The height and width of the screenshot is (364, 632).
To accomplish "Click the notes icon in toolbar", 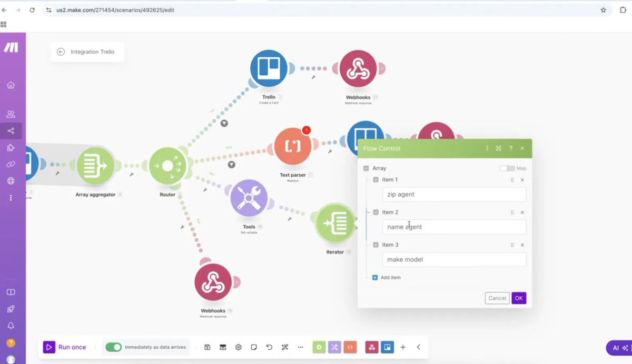I will [x=254, y=347].
